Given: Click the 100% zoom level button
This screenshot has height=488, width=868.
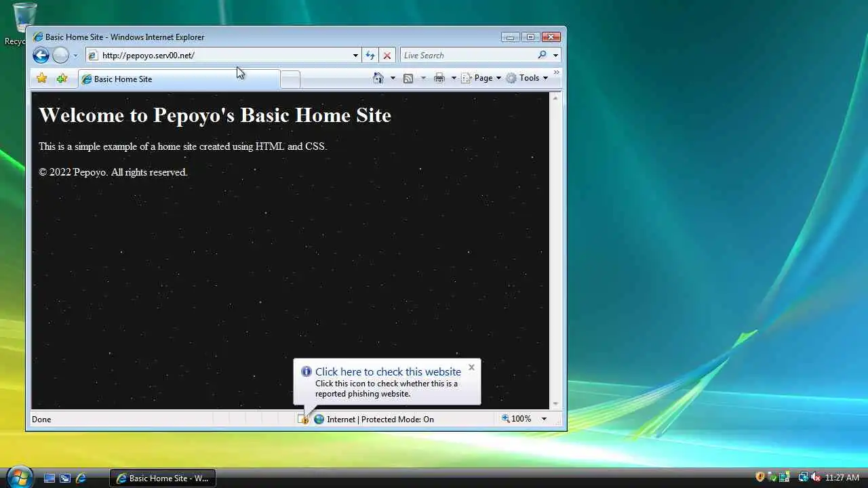Looking at the screenshot, I should point(517,419).
